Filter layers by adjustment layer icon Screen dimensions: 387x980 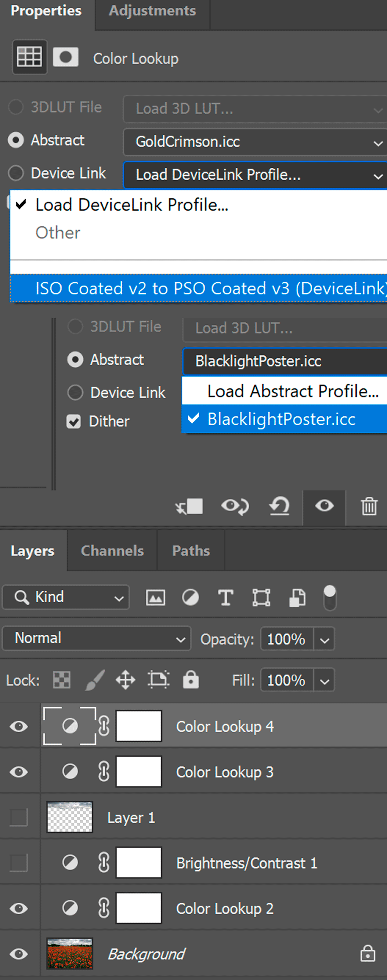click(190, 597)
